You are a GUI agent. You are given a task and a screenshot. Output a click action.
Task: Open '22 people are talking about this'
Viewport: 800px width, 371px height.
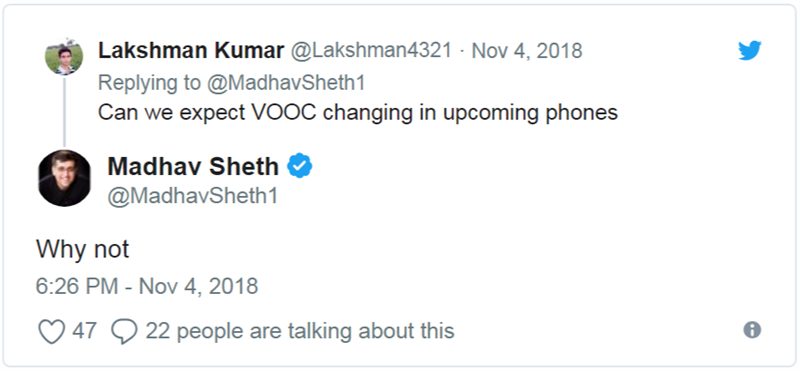click(299, 331)
